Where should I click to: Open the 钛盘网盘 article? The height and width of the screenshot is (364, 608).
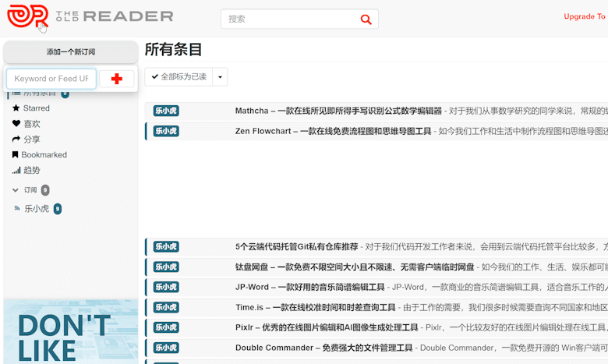pyautogui.click(x=355, y=267)
